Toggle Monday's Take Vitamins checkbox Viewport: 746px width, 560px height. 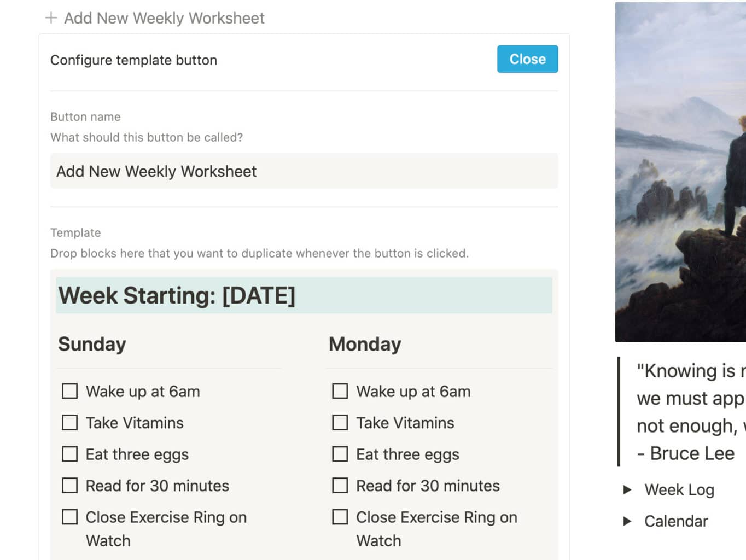[340, 423]
